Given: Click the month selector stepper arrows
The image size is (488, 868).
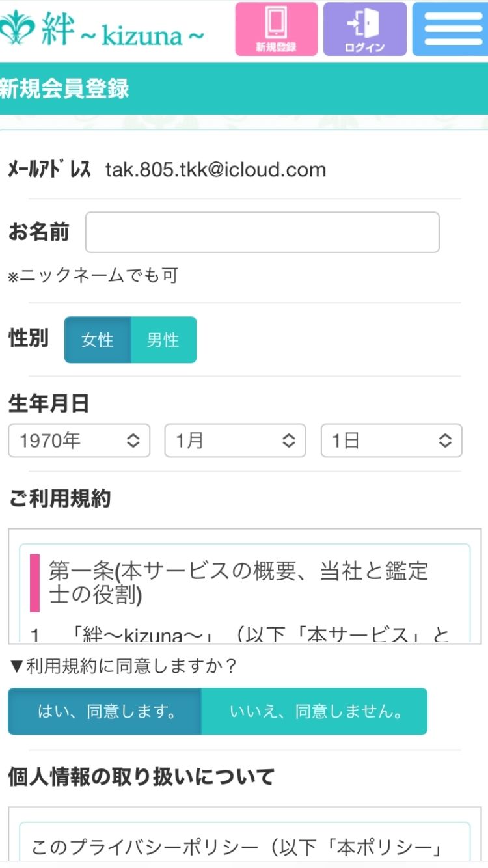Looking at the screenshot, I should [289, 441].
